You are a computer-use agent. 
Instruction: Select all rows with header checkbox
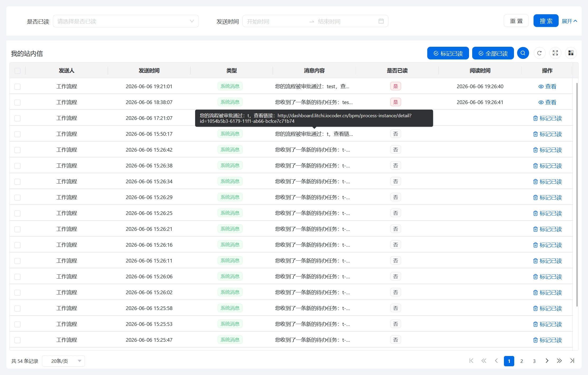17,71
